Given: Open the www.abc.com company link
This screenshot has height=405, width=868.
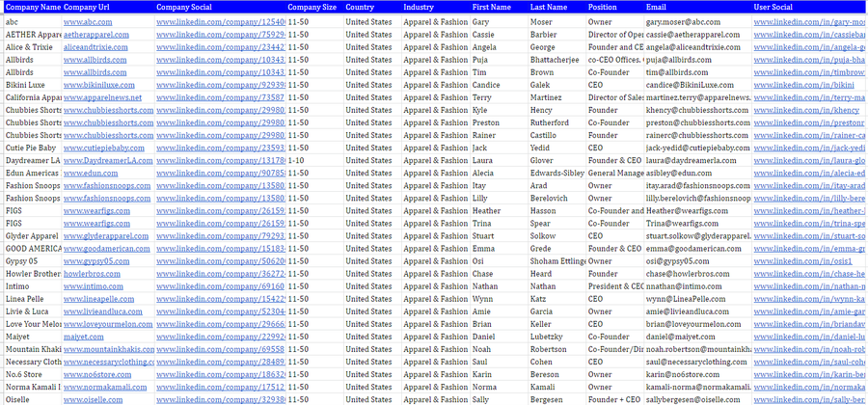Looking at the screenshot, I should pos(88,22).
